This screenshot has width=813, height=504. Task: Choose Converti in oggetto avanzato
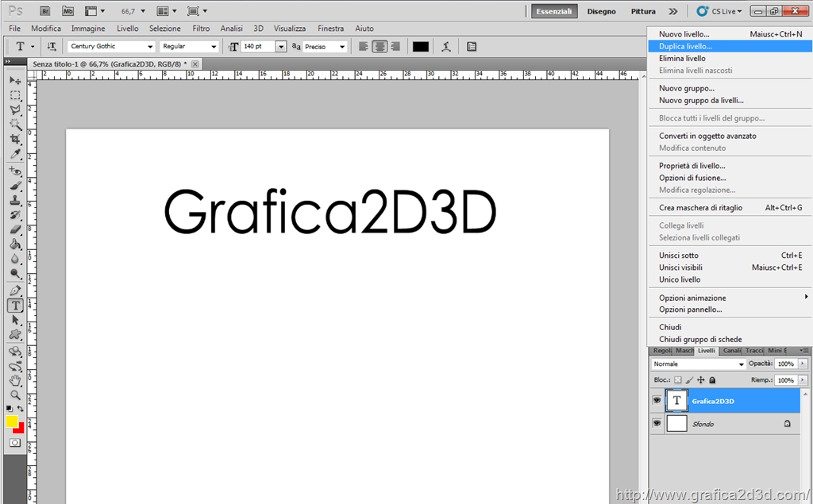[x=730, y=136]
